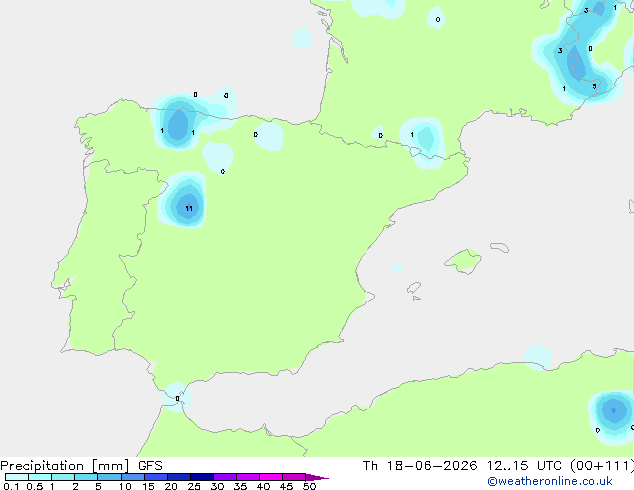Select the 1 mm legend color swatch

[x=63, y=477]
